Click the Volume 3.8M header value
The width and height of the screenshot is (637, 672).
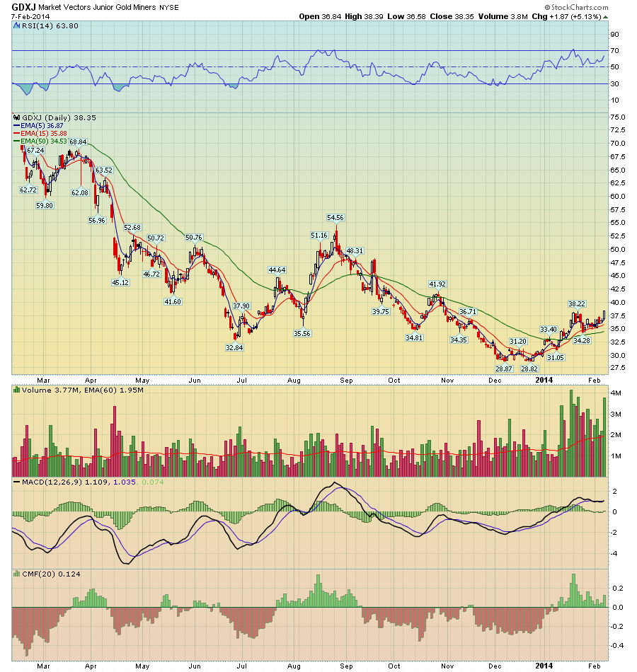tap(503, 17)
